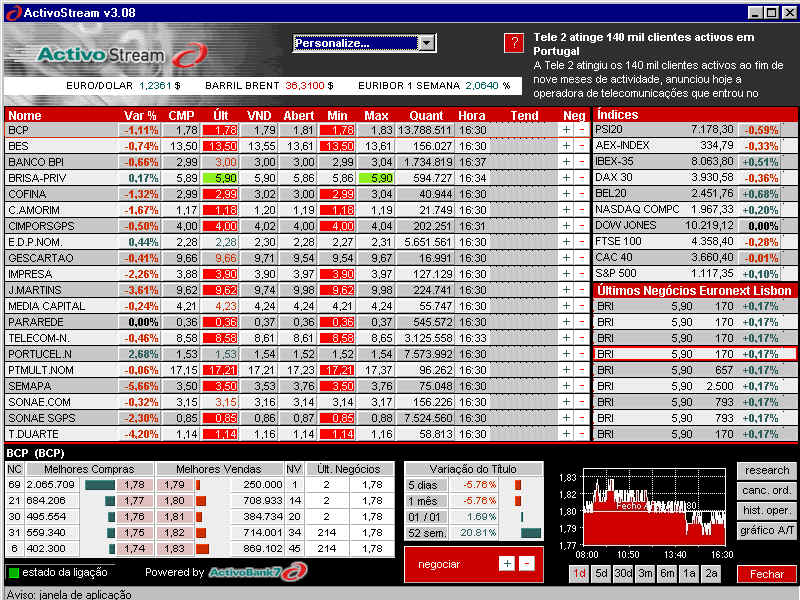Image resolution: width=800 pixels, height=600 pixels.
Task: Click the plus icon in BCP row
Action: click(566, 130)
